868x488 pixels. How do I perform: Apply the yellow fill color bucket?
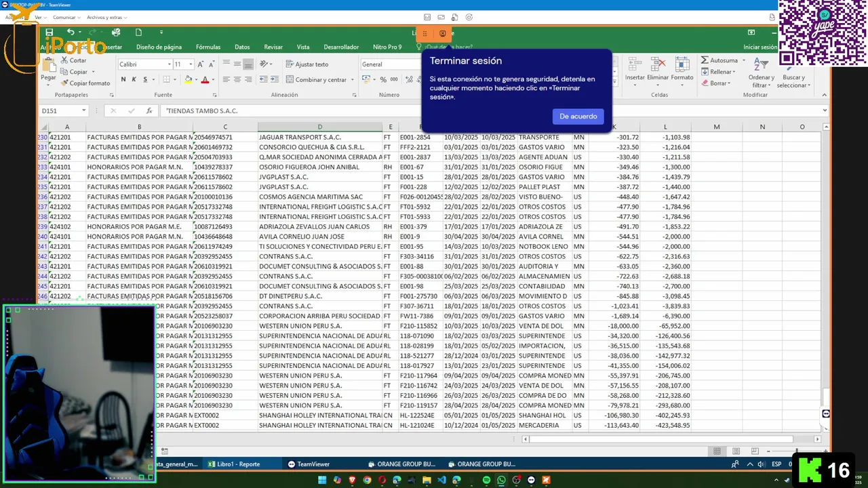coord(188,79)
